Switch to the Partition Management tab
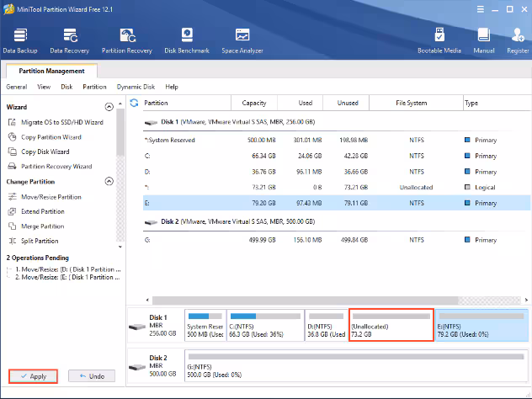Image resolution: width=532 pixels, height=399 pixels. pyautogui.click(x=52, y=71)
